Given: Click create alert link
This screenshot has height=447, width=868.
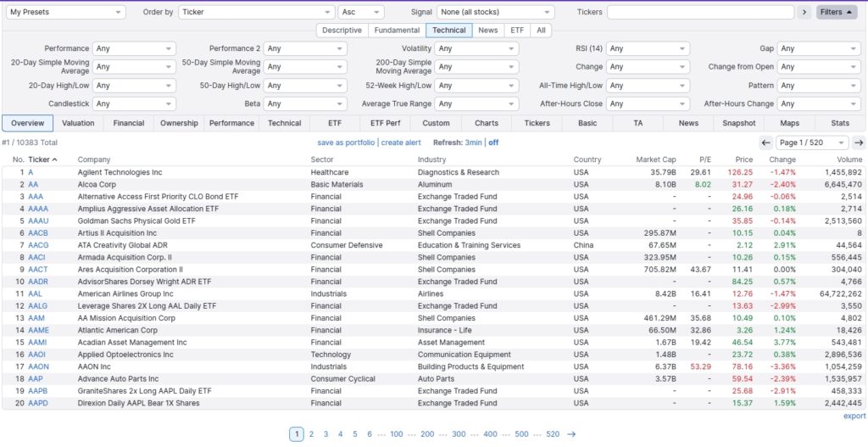Looking at the screenshot, I should pyautogui.click(x=401, y=142).
